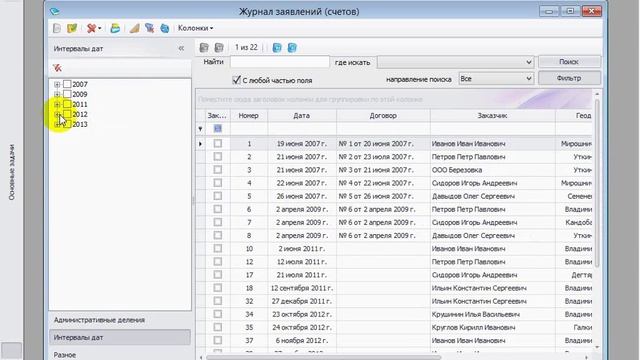Viewport: 640px width, 360px height.
Task: Click the go to previous record navigation icon
Action: coord(219,48)
